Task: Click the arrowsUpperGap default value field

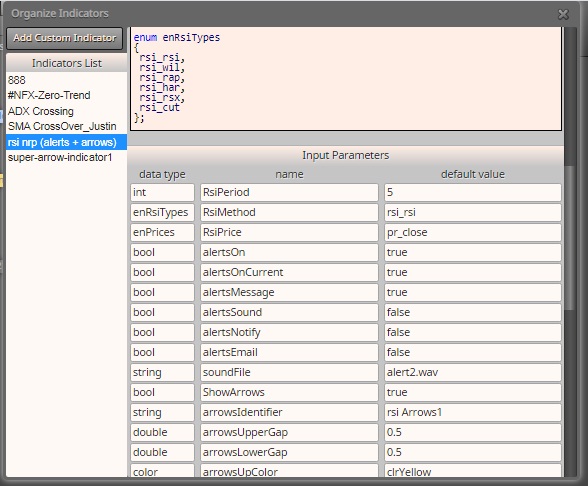Action: [x=472, y=432]
